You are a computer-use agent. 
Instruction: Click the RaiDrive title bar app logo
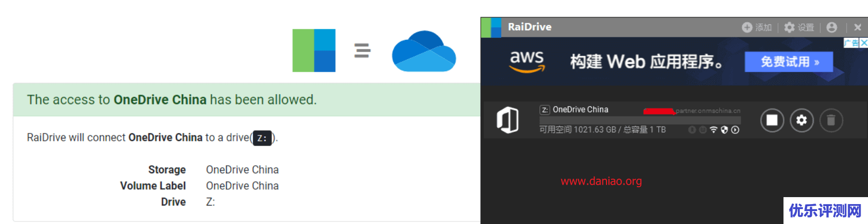(491, 27)
